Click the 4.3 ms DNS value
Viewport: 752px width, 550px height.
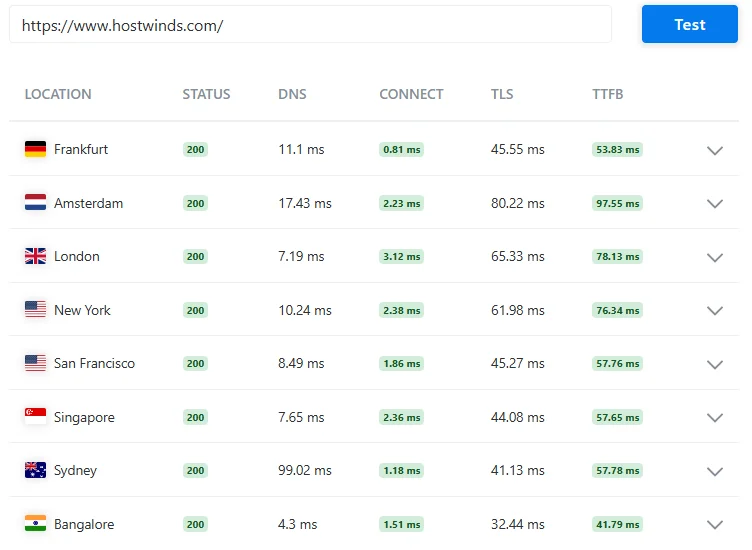298,524
